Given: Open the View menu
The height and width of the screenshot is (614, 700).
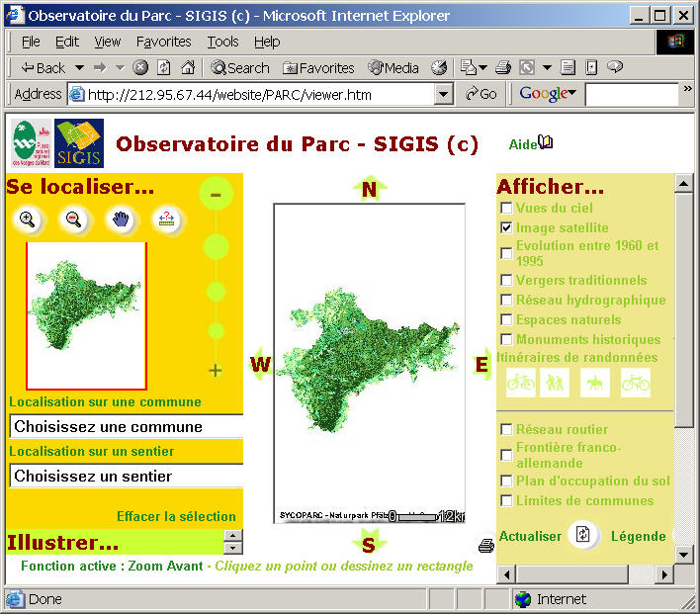Looking at the screenshot, I should click(107, 42).
